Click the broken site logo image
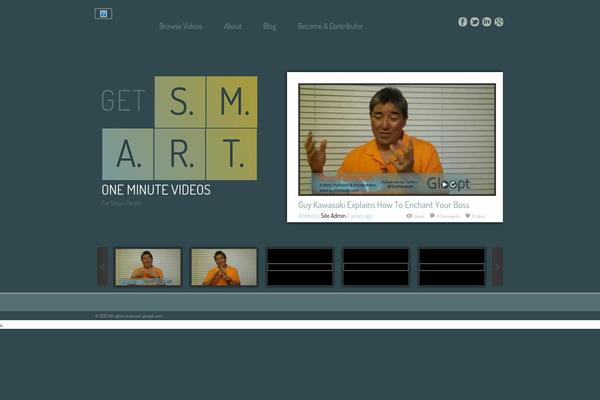The image size is (600, 400). click(103, 14)
